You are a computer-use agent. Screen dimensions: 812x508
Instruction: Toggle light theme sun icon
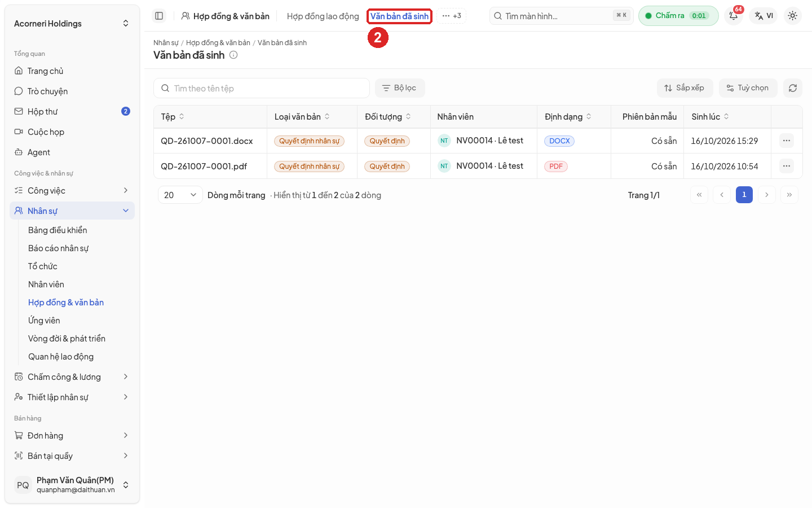(x=792, y=16)
